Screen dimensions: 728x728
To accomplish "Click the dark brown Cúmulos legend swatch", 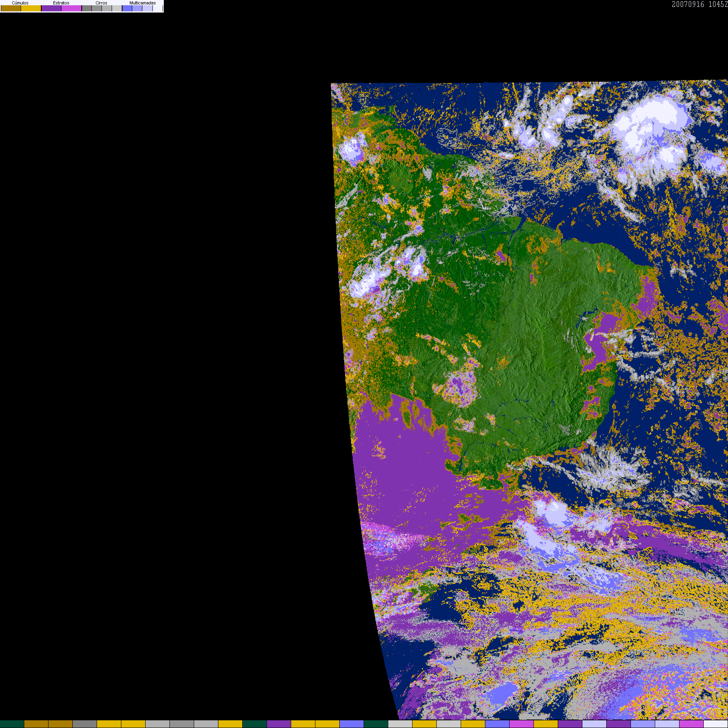I will click(11, 8).
